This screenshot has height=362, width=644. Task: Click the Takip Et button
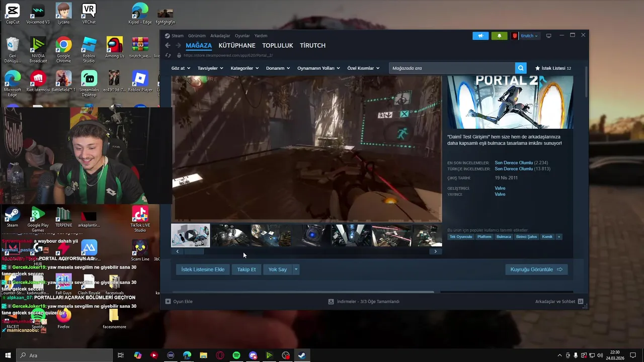(247, 269)
